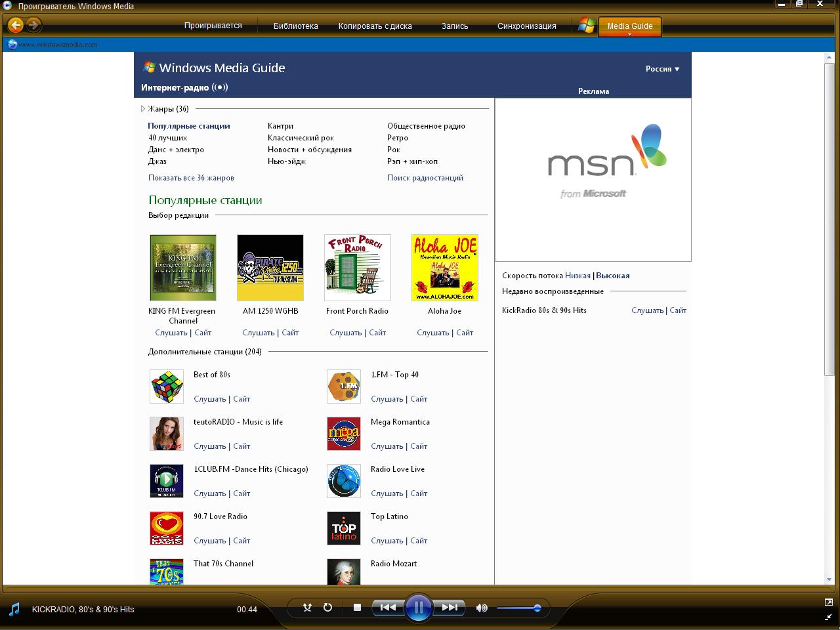The width and height of the screenshot is (840, 630).
Task: Open the Данс + электро genre
Action: pos(176,150)
